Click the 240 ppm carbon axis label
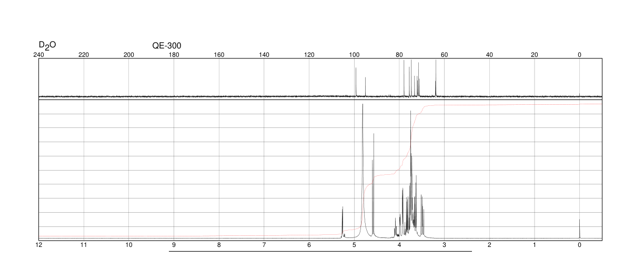Screen dimensions: 644x278 coord(39,55)
